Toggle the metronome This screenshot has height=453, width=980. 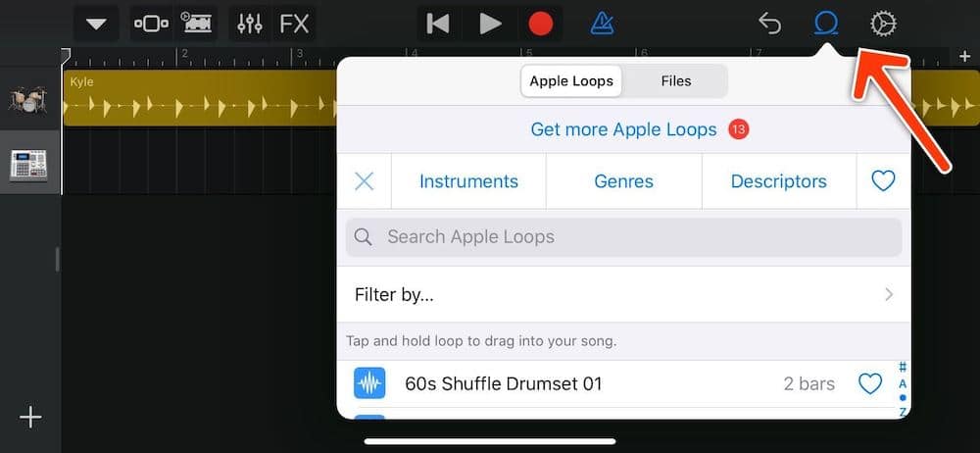click(603, 24)
